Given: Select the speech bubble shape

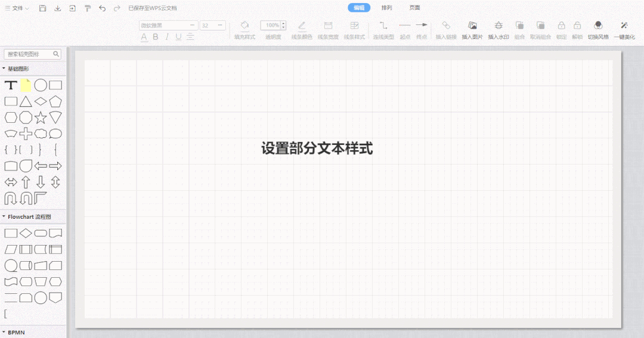Looking at the screenshot, I should [55, 134].
